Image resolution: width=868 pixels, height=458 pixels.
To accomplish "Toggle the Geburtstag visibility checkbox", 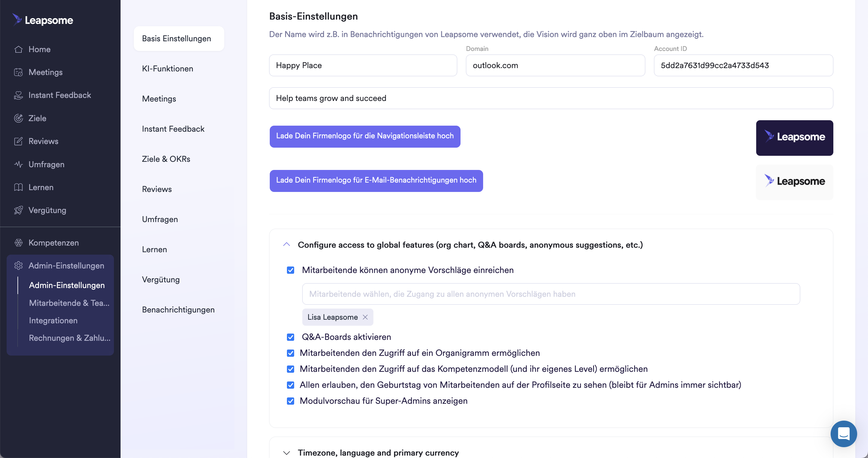I will [291, 385].
